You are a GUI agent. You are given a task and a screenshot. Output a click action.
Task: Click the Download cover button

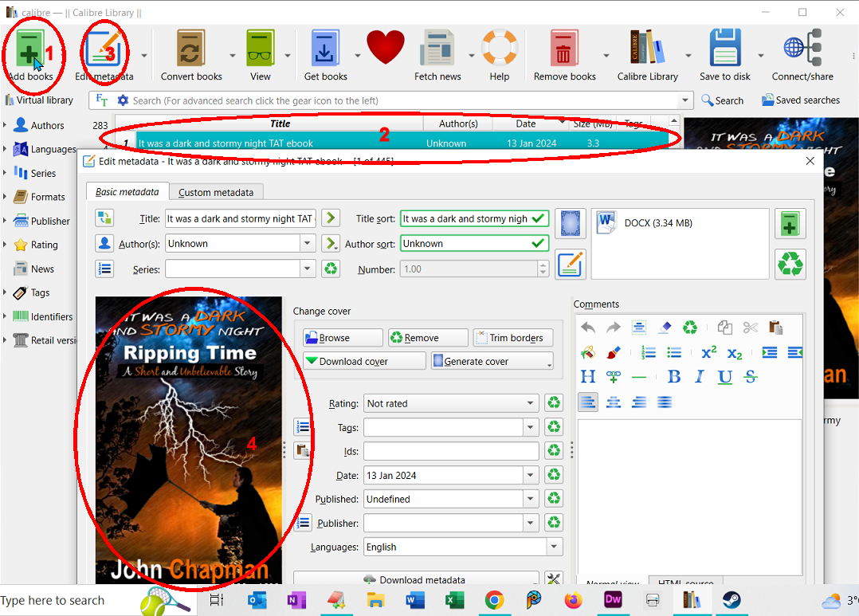tap(364, 361)
